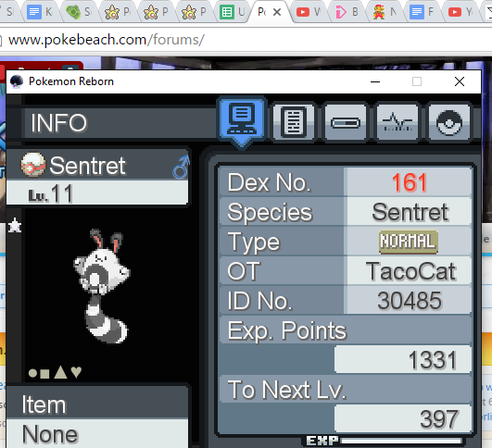Click the Sentret sprite image
This screenshot has width=492, height=448.
click(102, 286)
